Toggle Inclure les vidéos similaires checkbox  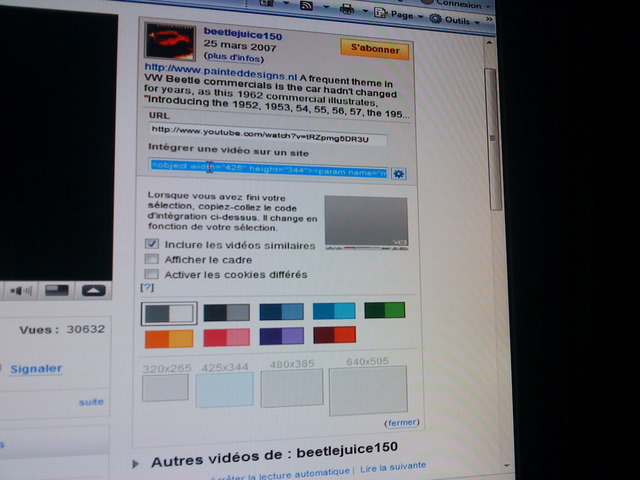coord(152,244)
